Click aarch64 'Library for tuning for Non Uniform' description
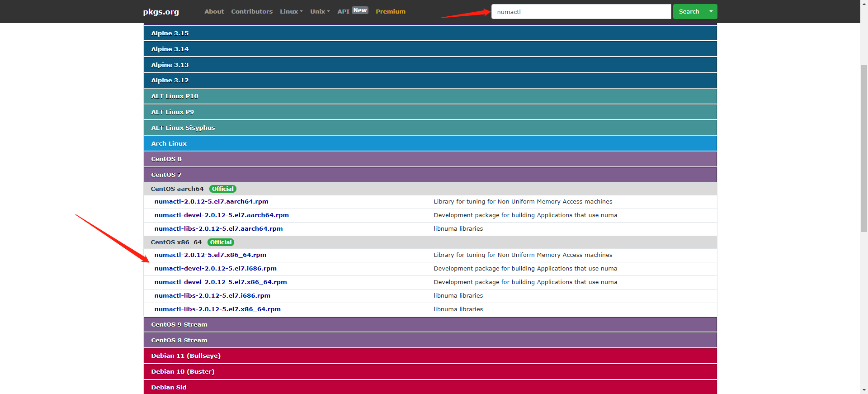868x394 pixels. 523,202
